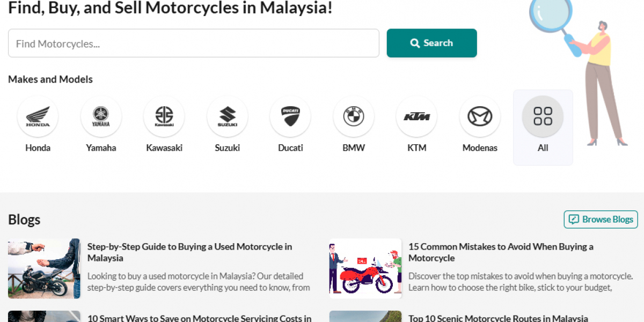Pick the Kawasaki logo icon
644x322 pixels.
(x=164, y=116)
